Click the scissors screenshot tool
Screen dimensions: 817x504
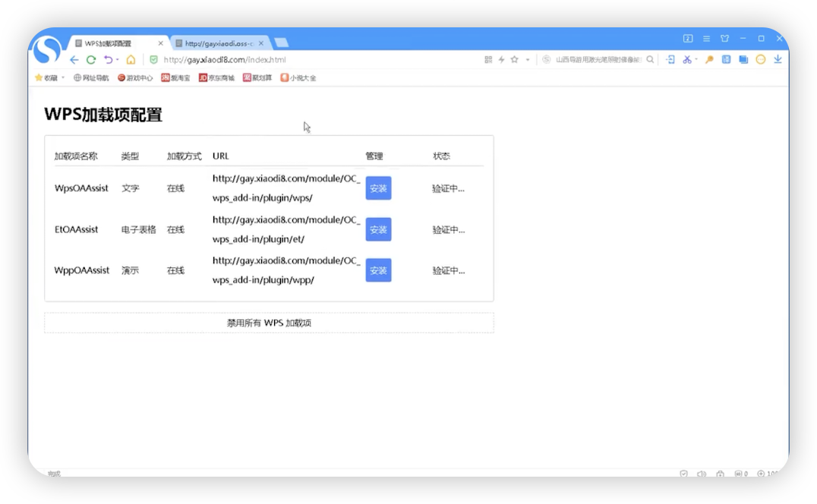click(x=687, y=60)
